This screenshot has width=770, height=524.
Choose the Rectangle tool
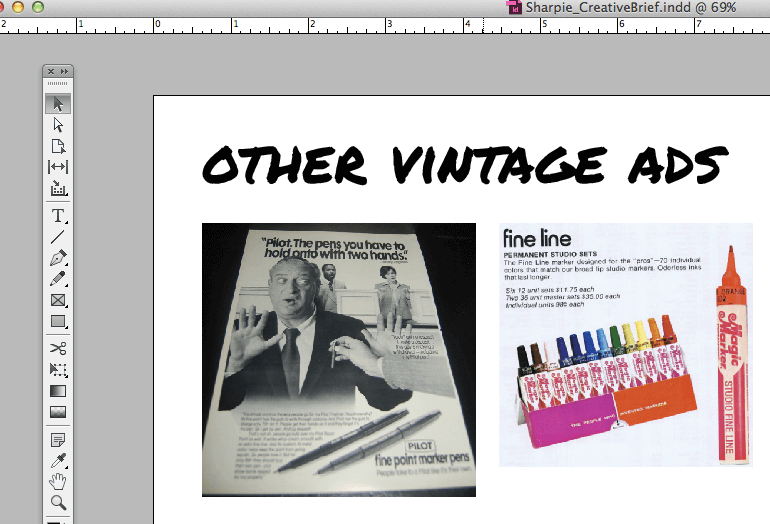[x=58, y=321]
